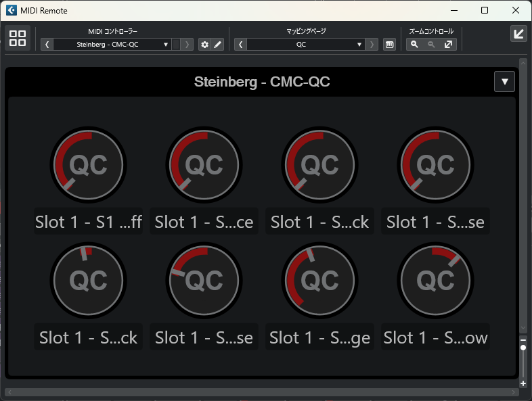Image resolution: width=532 pixels, height=401 pixels.
Task: Click the vertical scrollbar down arrow
Action: coord(523,328)
